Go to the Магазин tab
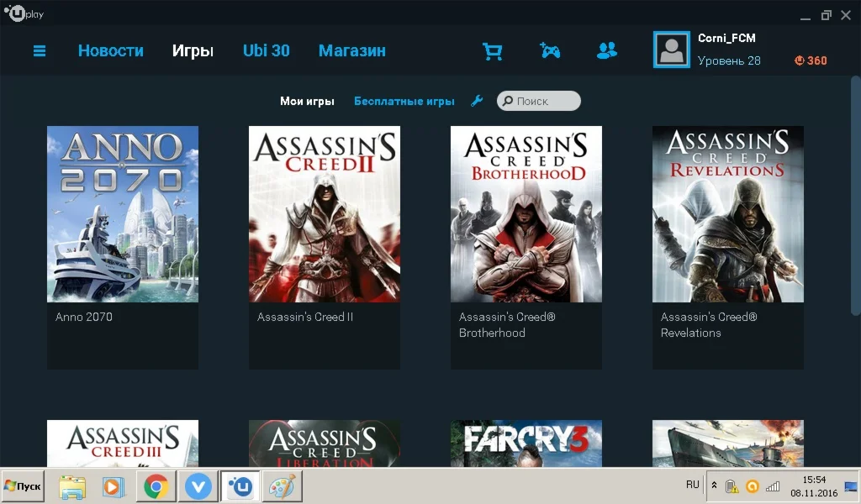Image resolution: width=861 pixels, height=504 pixels. click(x=351, y=51)
